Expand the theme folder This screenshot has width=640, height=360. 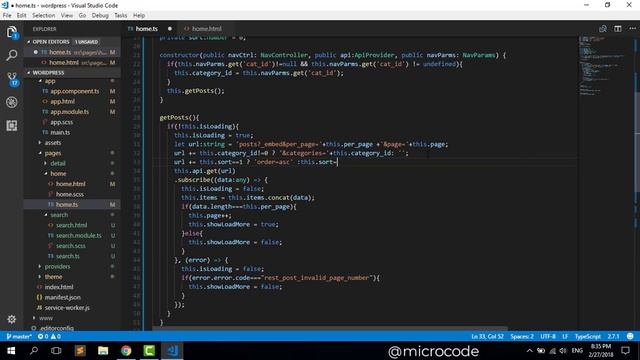53,276
